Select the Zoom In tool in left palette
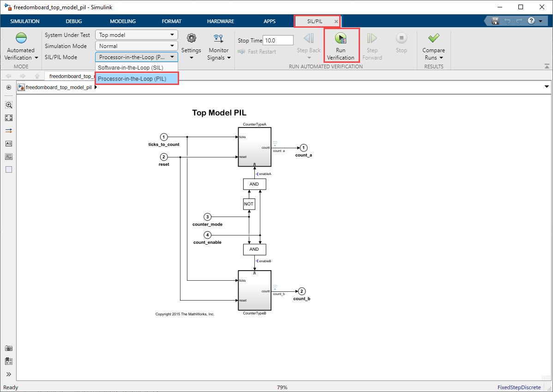The width and height of the screenshot is (553, 392). point(9,105)
